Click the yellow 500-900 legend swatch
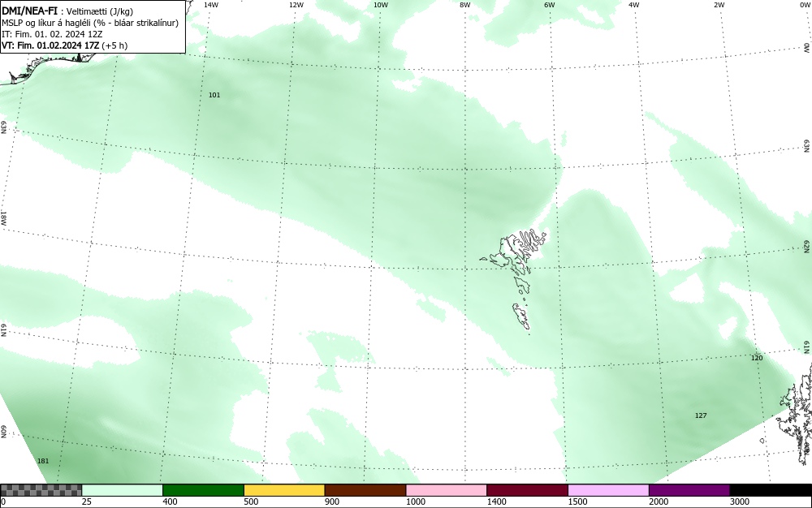This screenshot has height=508, width=812. coord(284,490)
